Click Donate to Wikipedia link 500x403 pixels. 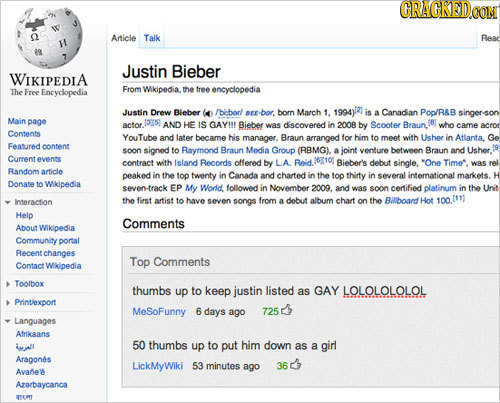[44, 184]
